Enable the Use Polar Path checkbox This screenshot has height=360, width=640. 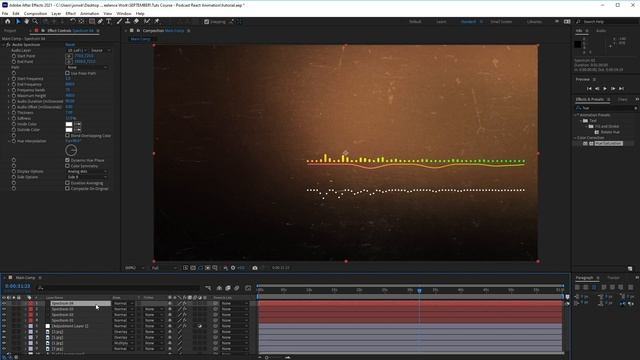click(x=67, y=73)
